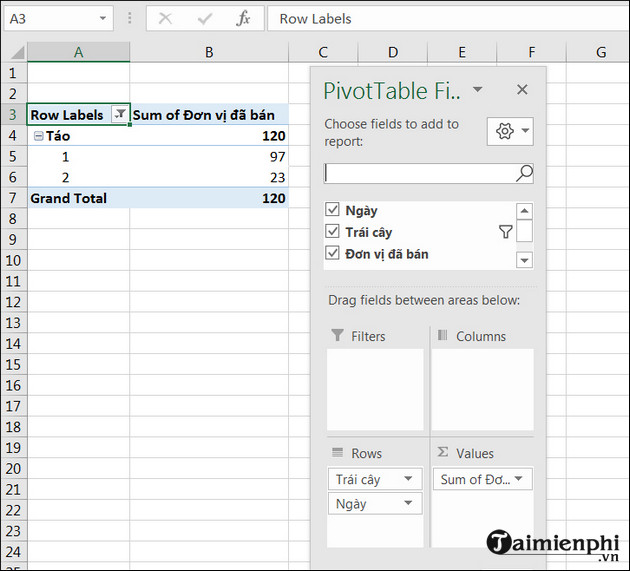
Task: Click the Enter checkmark icon in formula bar
Action: click(205, 18)
